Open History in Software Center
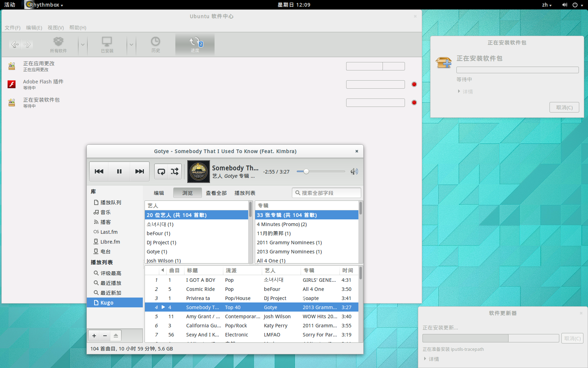588x368 pixels. pyautogui.click(x=156, y=45)
